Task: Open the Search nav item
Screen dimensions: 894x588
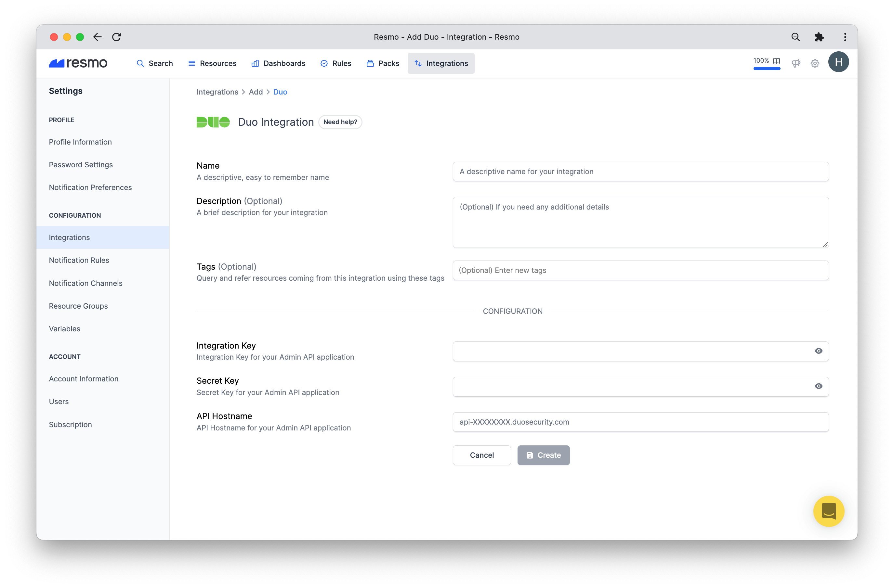Action: click(x=155, y=63)
